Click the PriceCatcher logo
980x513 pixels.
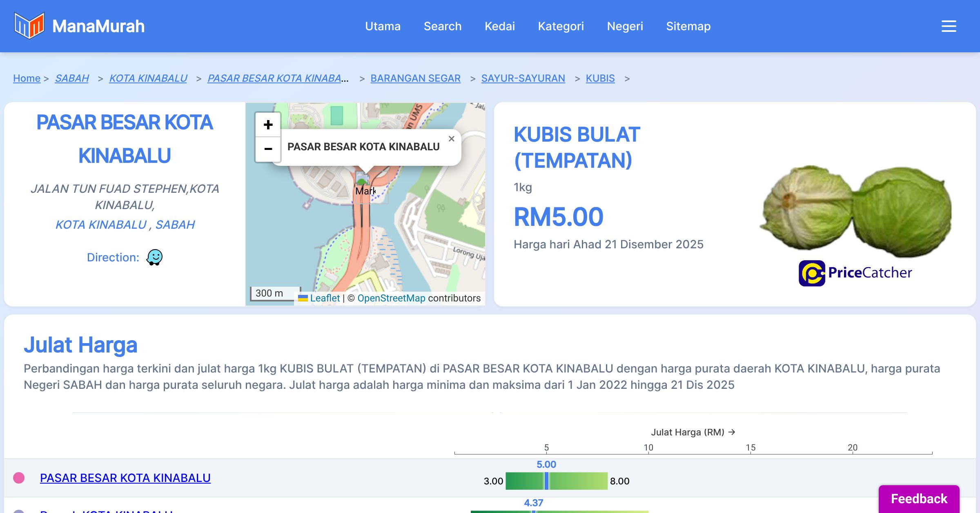(855, 273)
